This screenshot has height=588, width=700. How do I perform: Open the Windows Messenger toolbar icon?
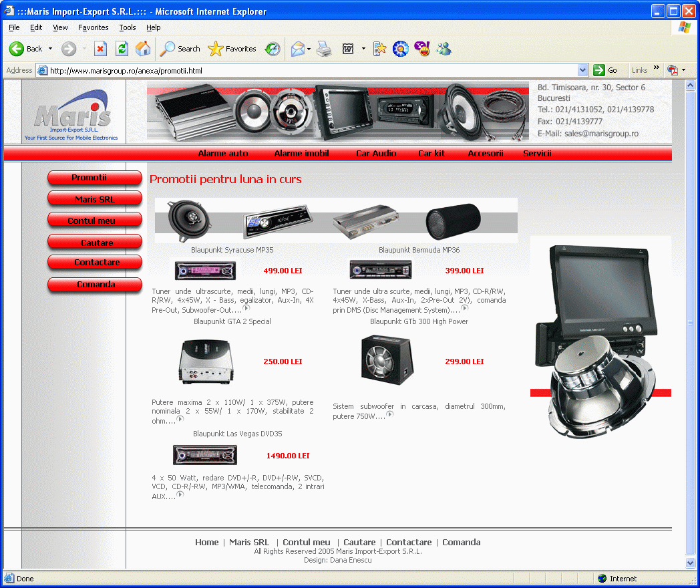[444, 49]
